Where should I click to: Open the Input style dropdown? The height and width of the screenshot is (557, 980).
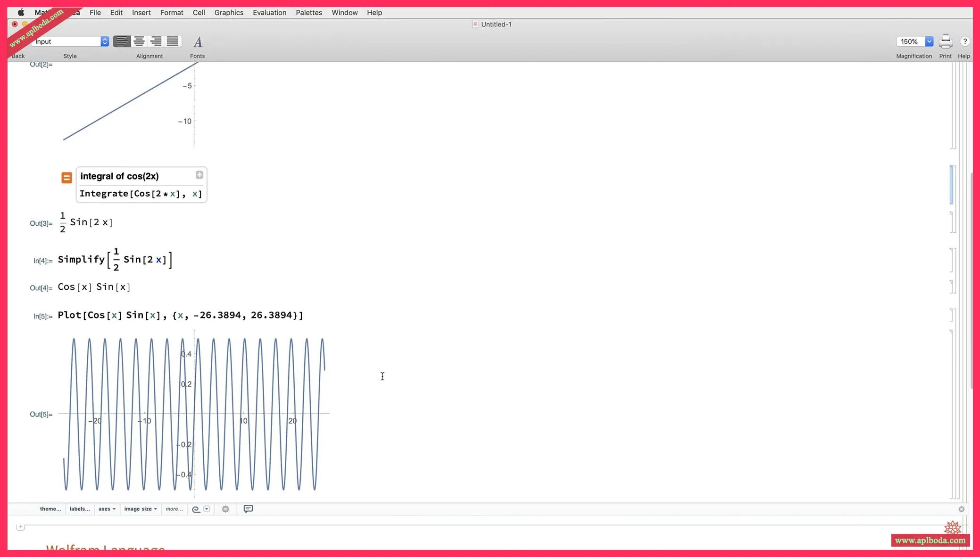105,41
